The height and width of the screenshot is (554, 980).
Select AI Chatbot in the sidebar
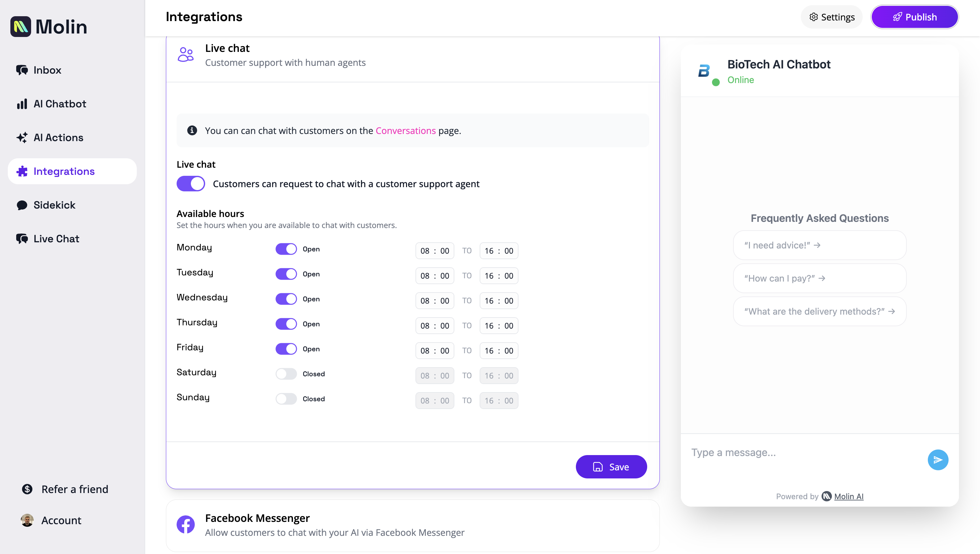tap(60, 103)
